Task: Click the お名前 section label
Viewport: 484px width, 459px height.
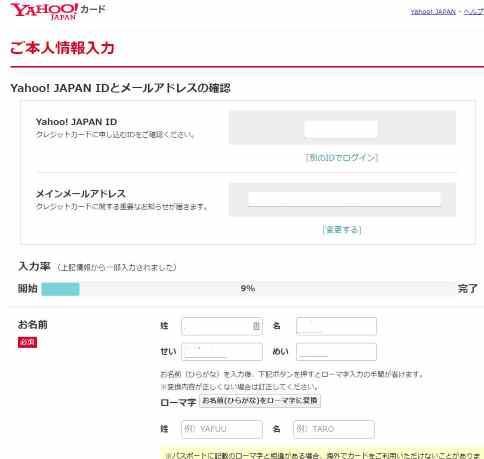Action: pos(33,324)
